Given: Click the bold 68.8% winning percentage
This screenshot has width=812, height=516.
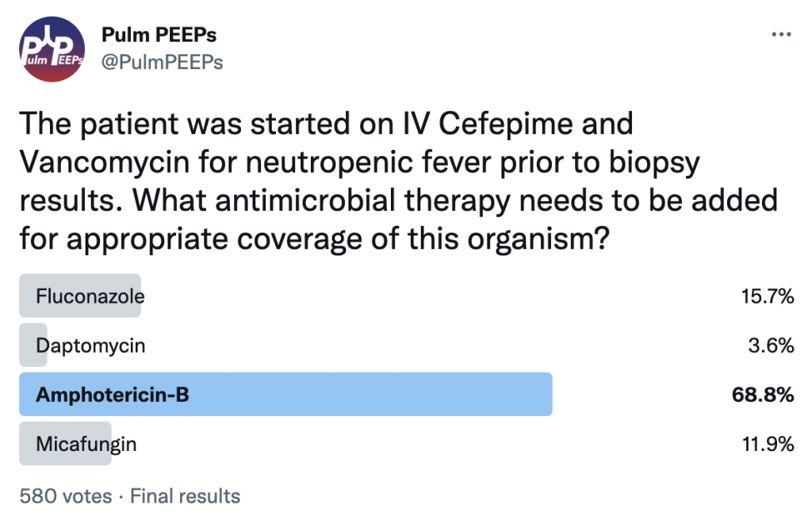Looking at the screenshot, I should click(x=763, y=395).
